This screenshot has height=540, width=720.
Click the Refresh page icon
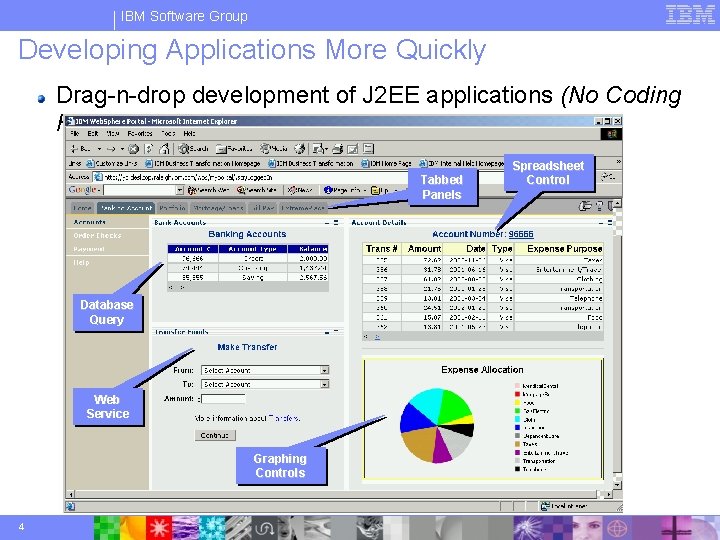(149, 149)
